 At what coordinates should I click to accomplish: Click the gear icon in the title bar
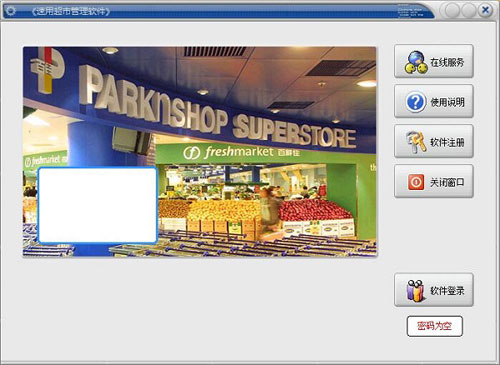click(x=11, y=11)
